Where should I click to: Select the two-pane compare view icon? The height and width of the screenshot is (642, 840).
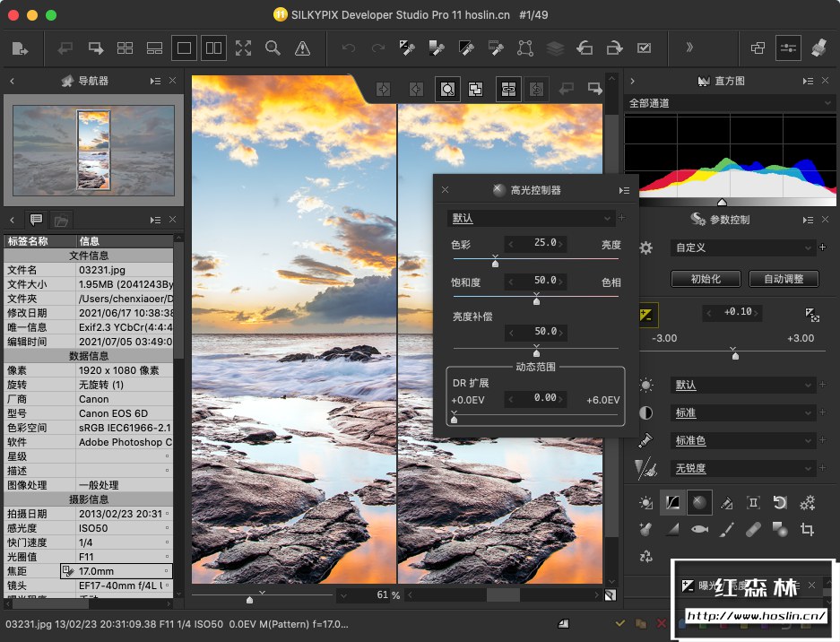213,48
